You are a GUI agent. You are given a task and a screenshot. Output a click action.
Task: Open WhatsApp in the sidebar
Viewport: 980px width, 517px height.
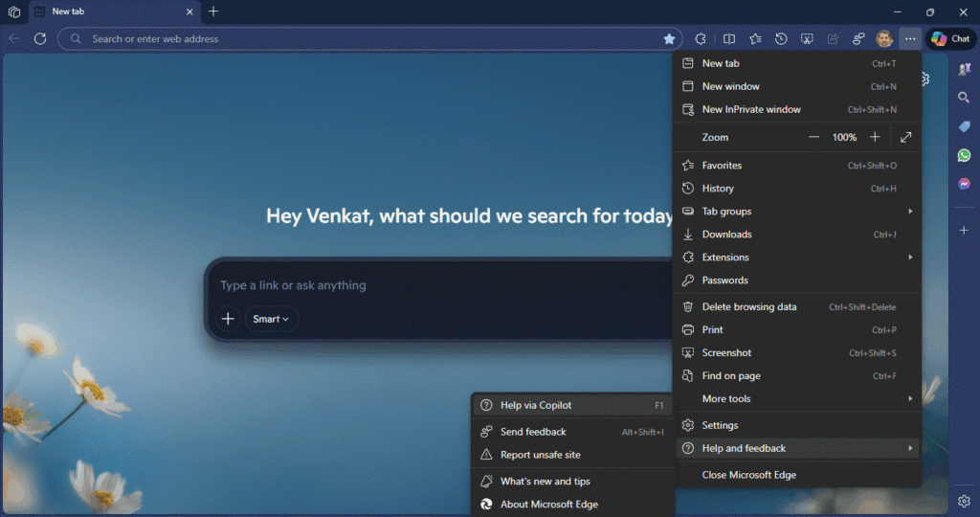click(x=964, y=155)
